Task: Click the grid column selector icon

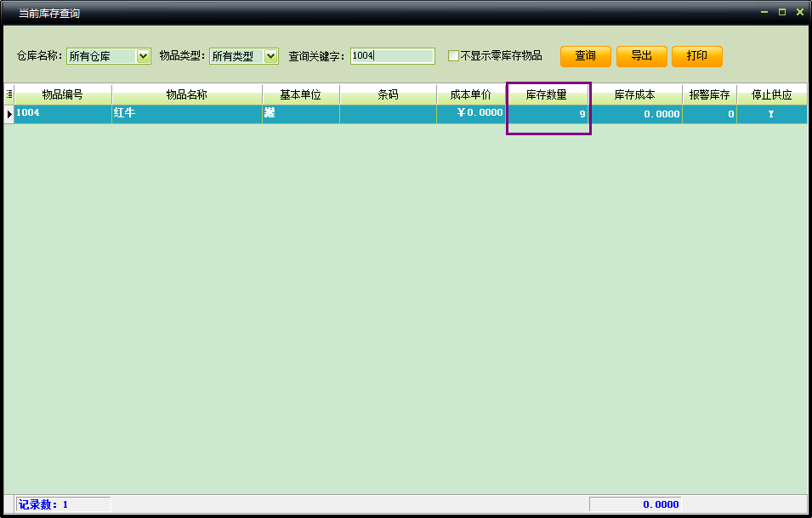Action: click(x=9, y=94)
